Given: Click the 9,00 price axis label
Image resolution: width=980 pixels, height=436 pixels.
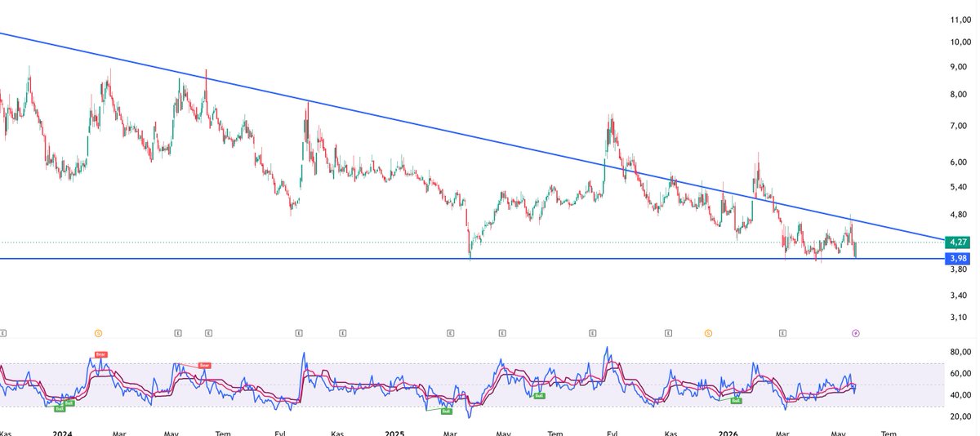Looking at the screenshot, I should [x=960, y=67].
